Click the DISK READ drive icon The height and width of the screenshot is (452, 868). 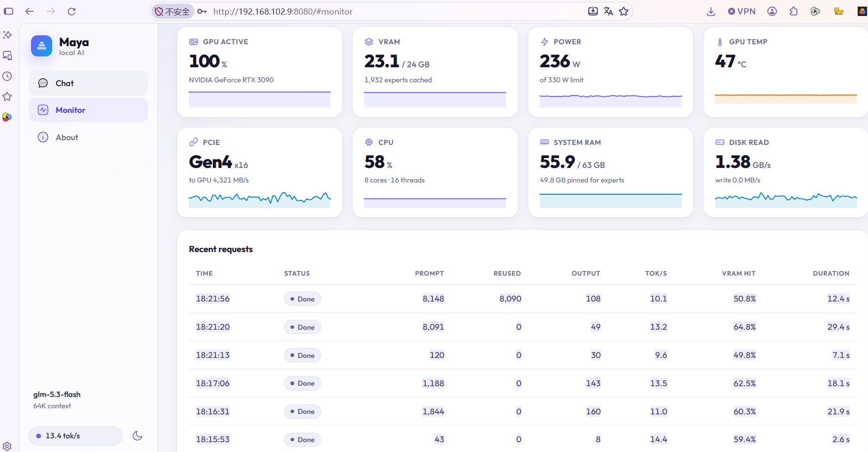point(720,142)
